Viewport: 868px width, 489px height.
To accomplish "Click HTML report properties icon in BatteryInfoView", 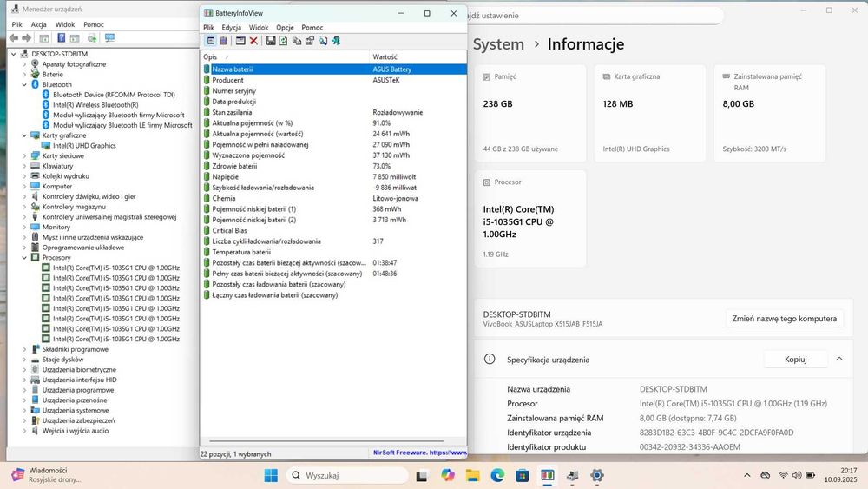I will 310,41.
